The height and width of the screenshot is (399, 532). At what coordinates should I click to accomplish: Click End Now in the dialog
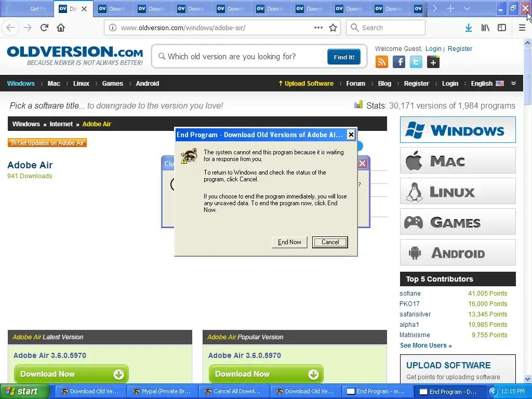click(289, 242)
